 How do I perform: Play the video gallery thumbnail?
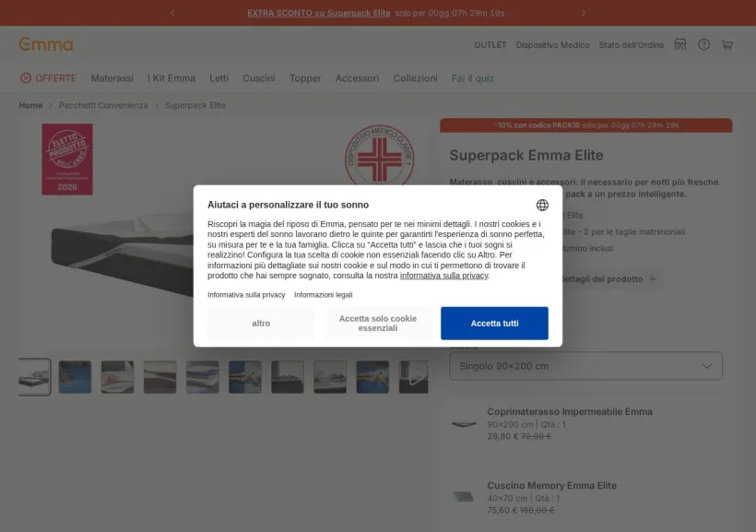[x=414, y=377]
